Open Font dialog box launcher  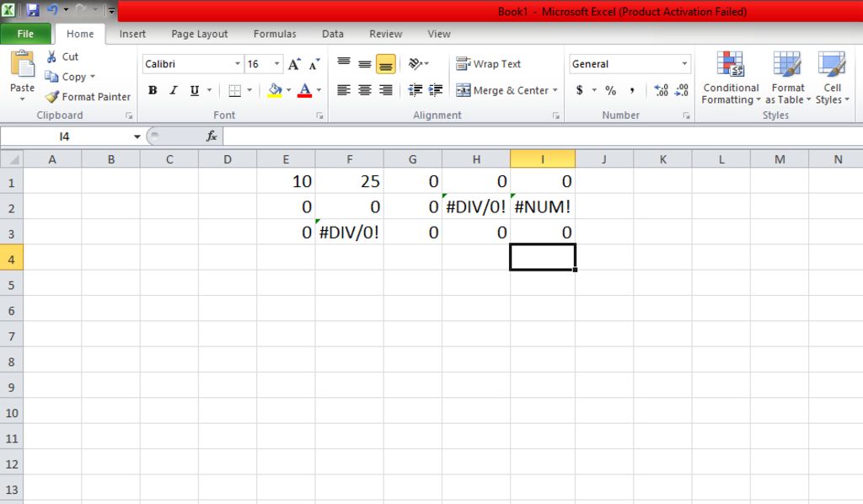pyautogui.click(x=319, y=115)
